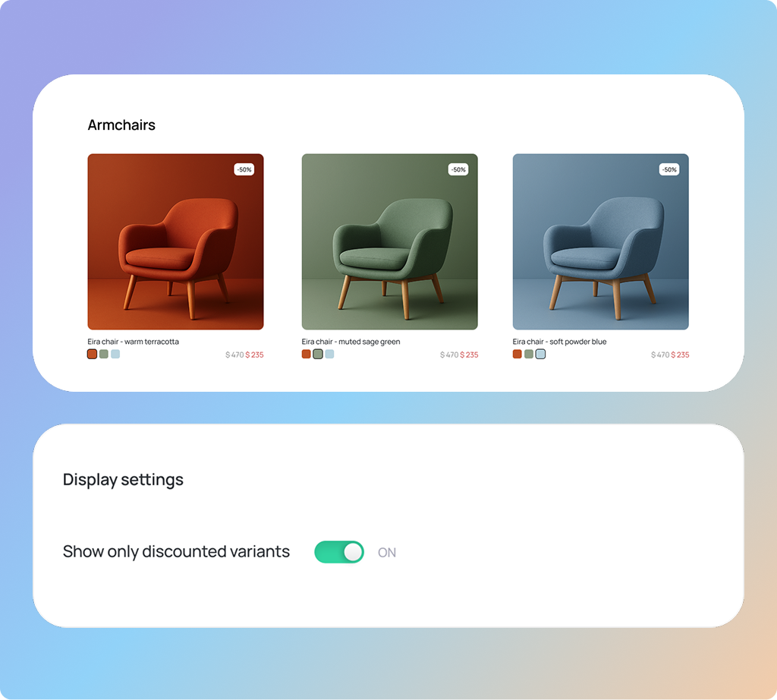Open the 'Eira chair - muted sage green' title link
This screenshot has height=700, width=777.
click(351, 342)
